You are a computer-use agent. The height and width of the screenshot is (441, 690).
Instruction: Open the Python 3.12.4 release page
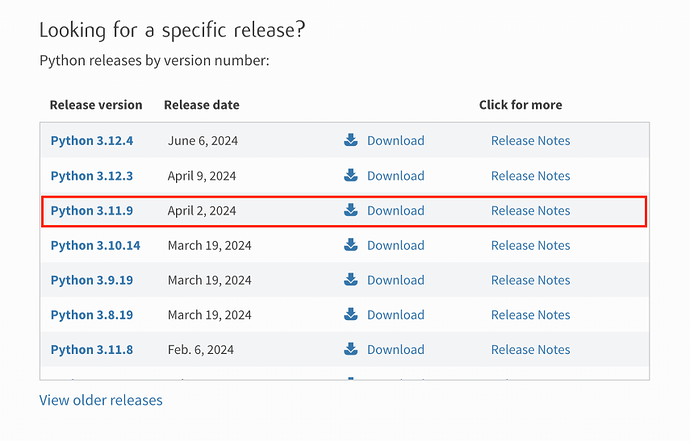92,141
